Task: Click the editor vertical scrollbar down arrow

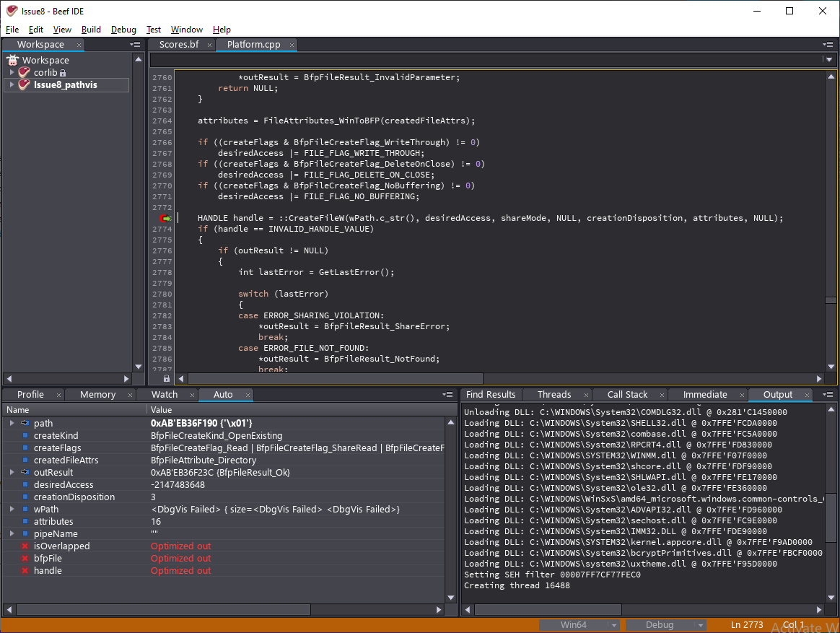Action: pos(831,367)
